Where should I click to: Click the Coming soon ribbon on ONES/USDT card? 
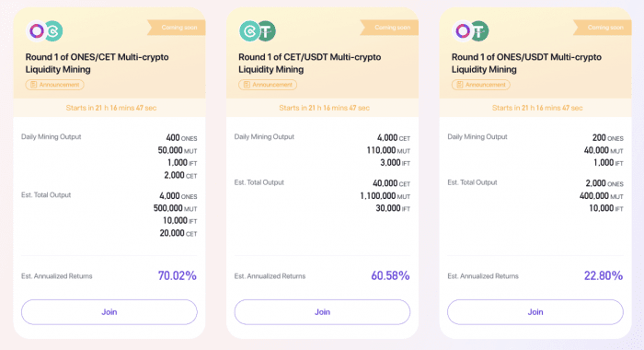[602, 27]
